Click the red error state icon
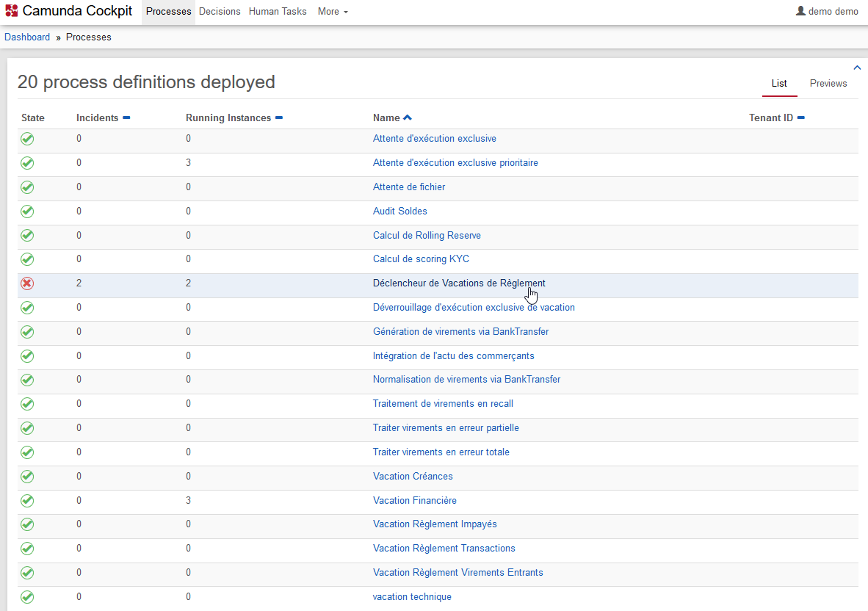 click(27, 283)
